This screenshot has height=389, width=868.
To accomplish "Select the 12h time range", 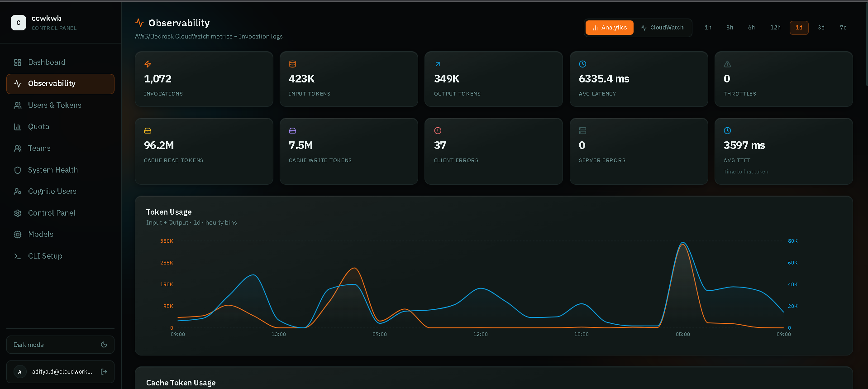I will (x=775, y=28).
